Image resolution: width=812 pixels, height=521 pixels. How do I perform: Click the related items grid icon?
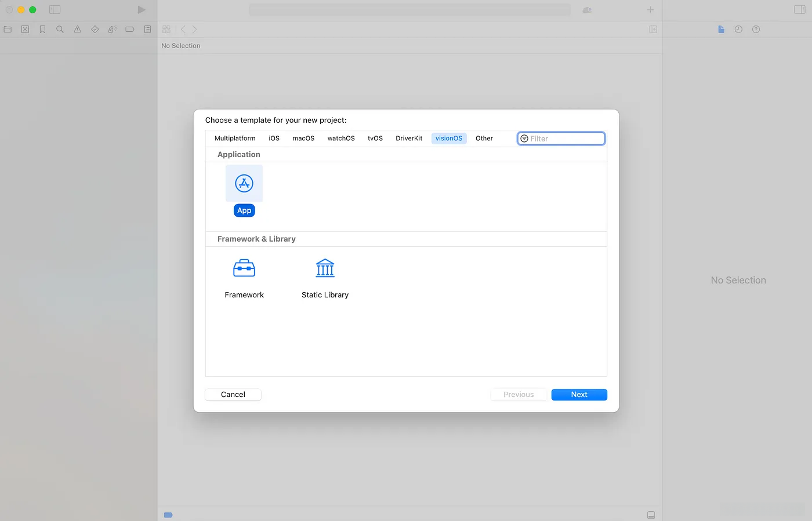[x=166, y=29]
